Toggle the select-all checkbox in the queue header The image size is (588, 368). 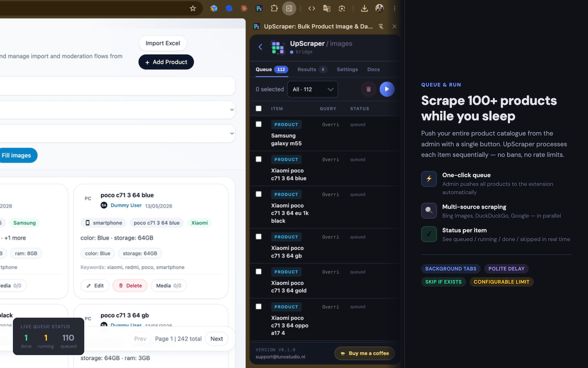259,109
